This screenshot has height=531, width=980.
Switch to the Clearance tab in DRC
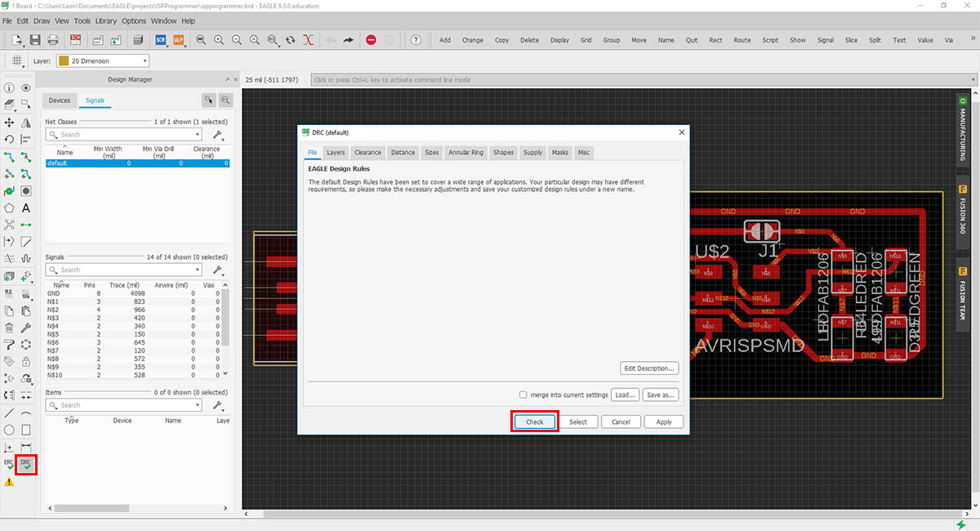367,153
